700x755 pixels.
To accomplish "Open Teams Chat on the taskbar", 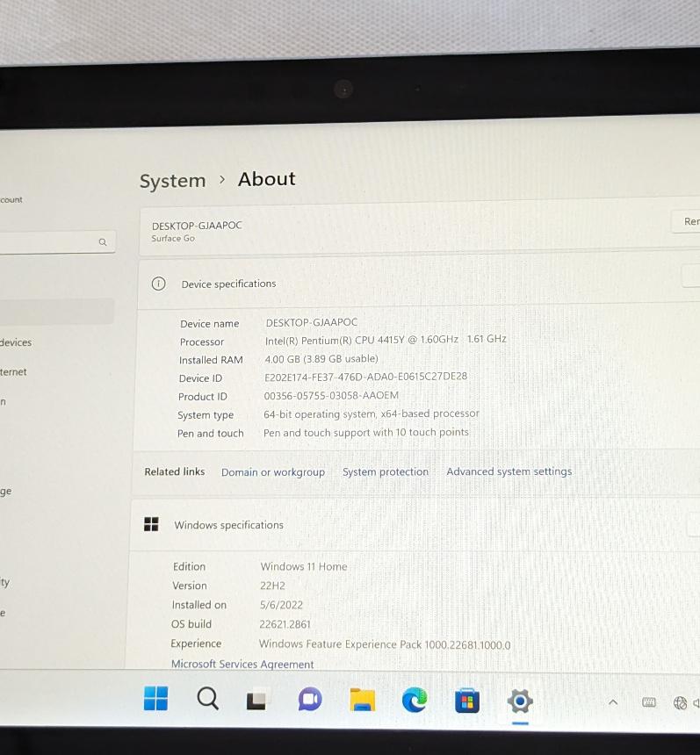I will point(309,700).
